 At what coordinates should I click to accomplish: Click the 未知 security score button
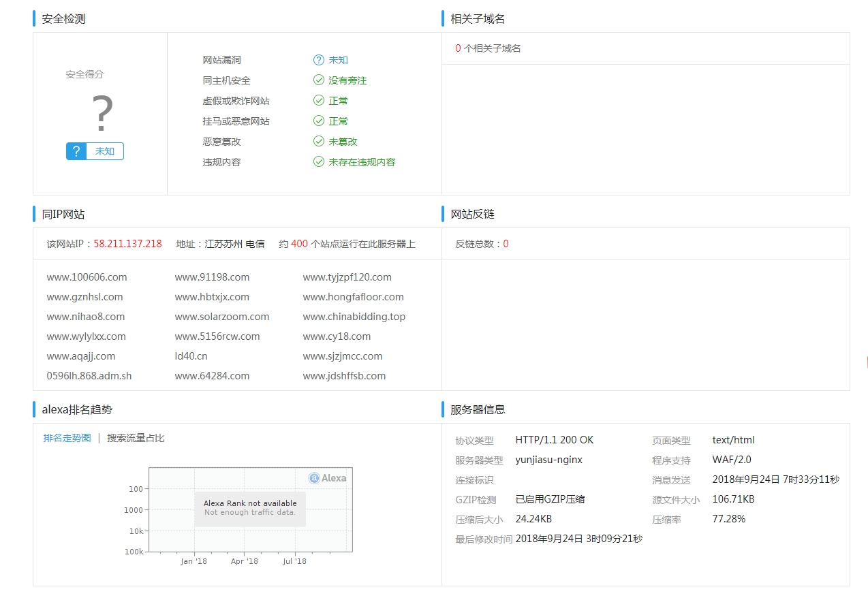click(x=105, y=151)
